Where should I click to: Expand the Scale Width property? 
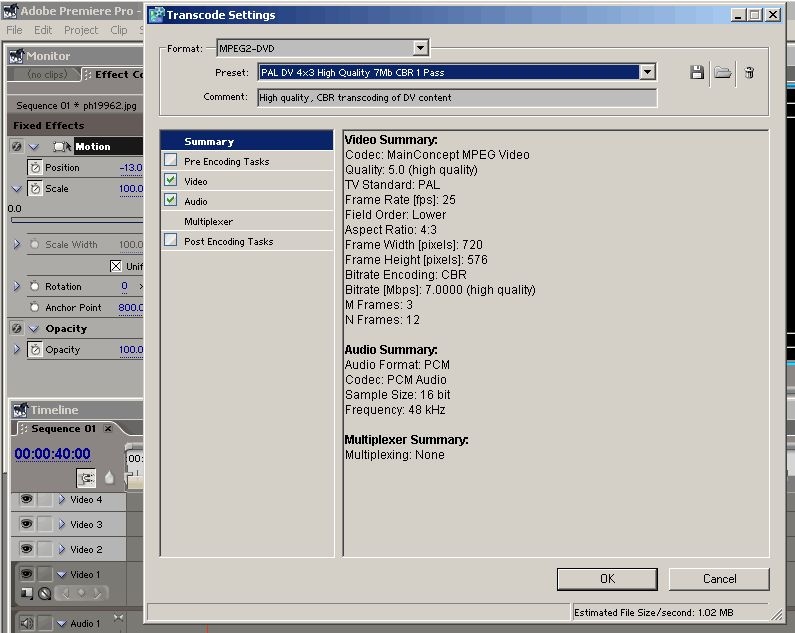(x=17, y=244)
